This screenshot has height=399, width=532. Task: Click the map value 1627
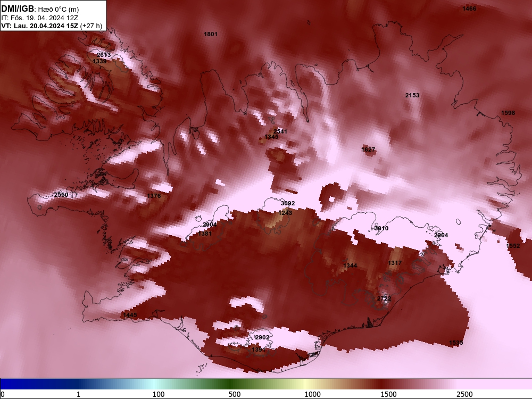pos(368,149)
